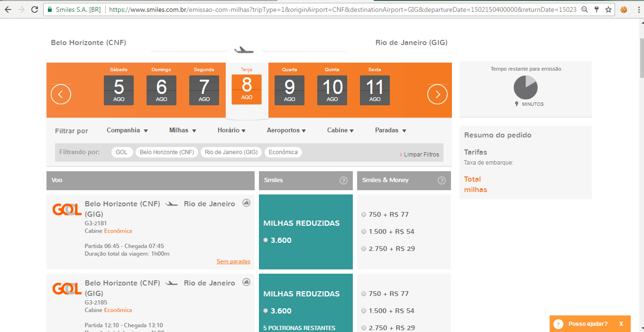The height and width of the screenshot is (332, 644).
Task: Select 2.750 + R$ 29 for G3-2181
Action: [364, 249]
